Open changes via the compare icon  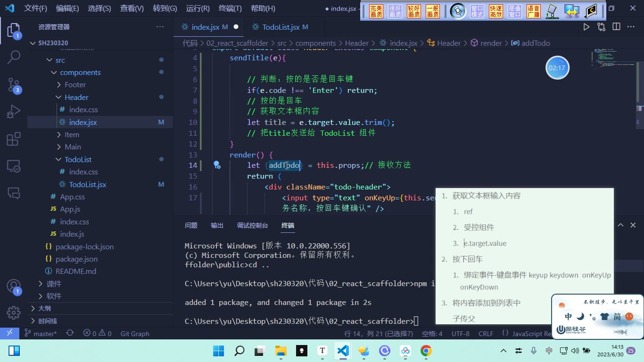click(x=601, y=27)
